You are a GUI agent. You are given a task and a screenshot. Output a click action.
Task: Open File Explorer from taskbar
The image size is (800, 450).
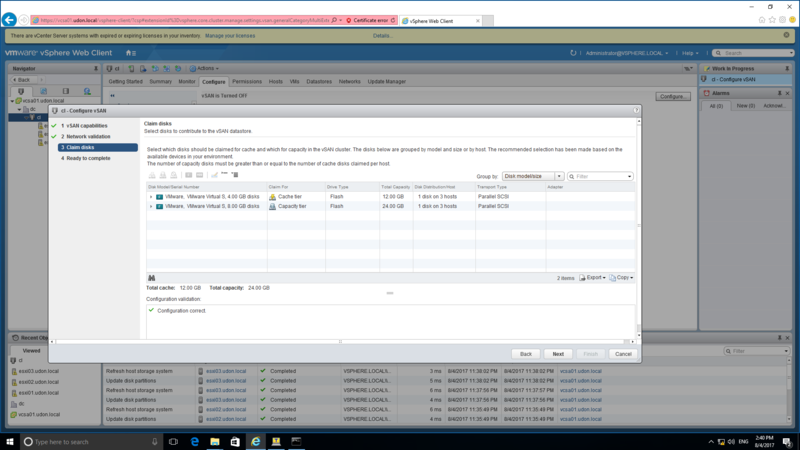[x=215, y=442]
